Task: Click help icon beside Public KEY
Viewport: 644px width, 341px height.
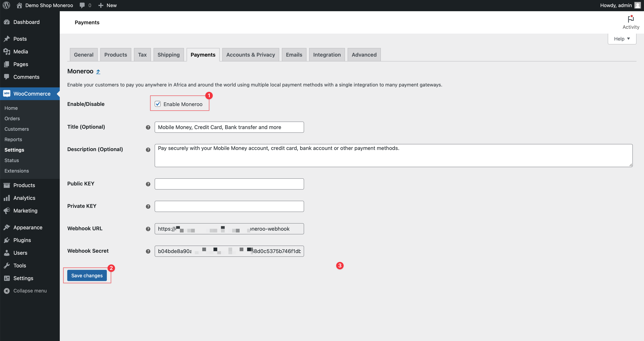Action: [x=148, y=184]
